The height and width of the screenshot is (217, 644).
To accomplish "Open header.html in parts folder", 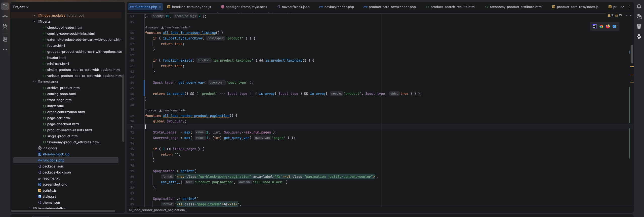I will point(57,58).
